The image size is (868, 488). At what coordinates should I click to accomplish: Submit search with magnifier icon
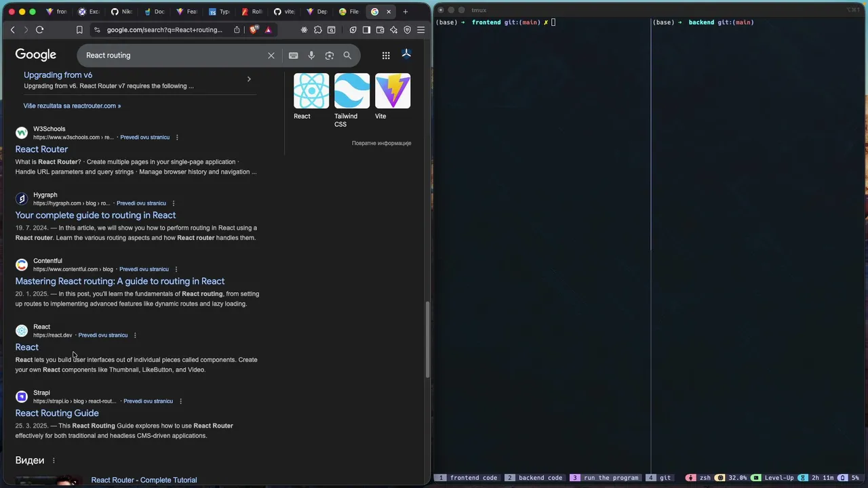(x=347, y=56)
